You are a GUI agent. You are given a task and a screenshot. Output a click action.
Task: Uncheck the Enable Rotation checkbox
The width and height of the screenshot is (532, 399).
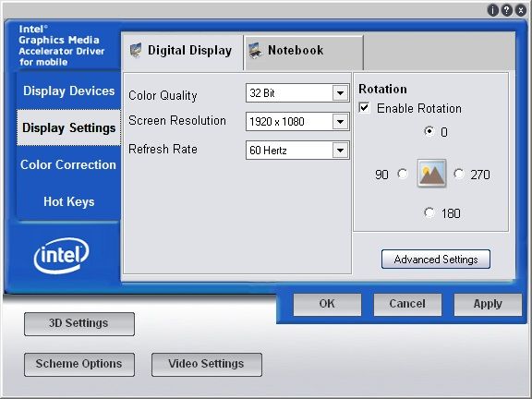tap(364, 108)
